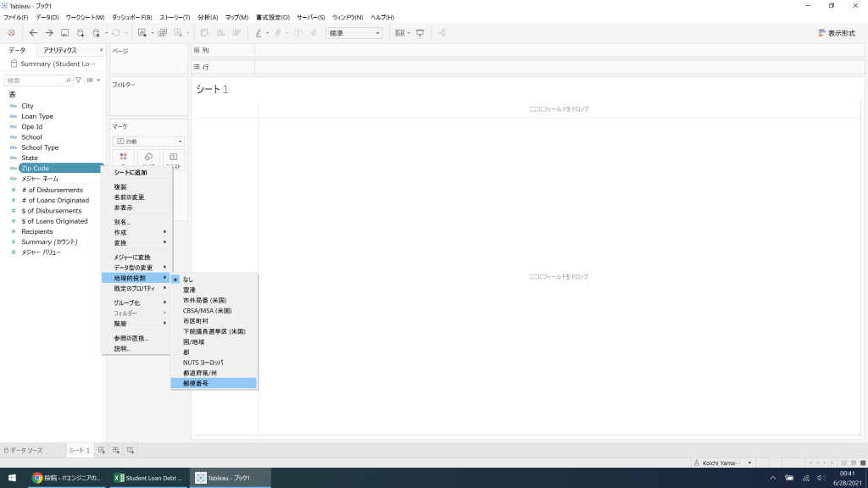
Task: Expand the グループ化 submenu
Action: click(x=136, y=302)
